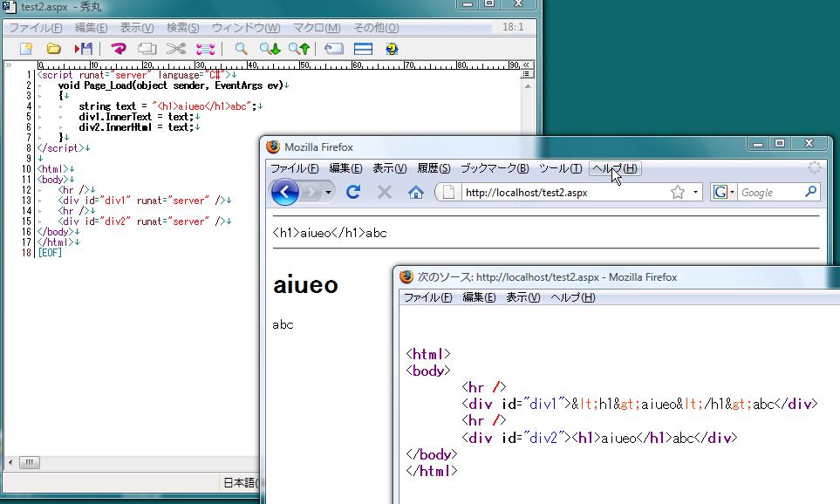Open Firefox ヘルプ(H) menu in browser window
This screenshot has height=504, width=840.
click(x=615, y=168)
